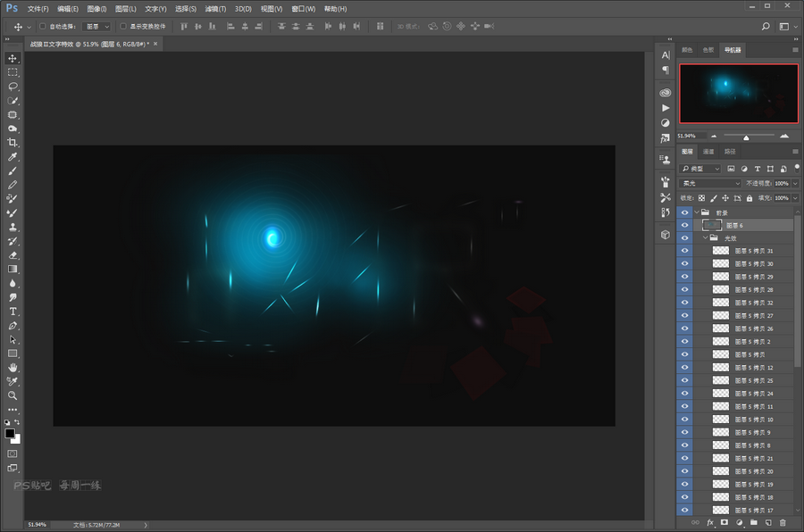Click the Navigator zoom slider handle
The width and height of the screenshot is (804, 532).
click(x=746, y=137)
